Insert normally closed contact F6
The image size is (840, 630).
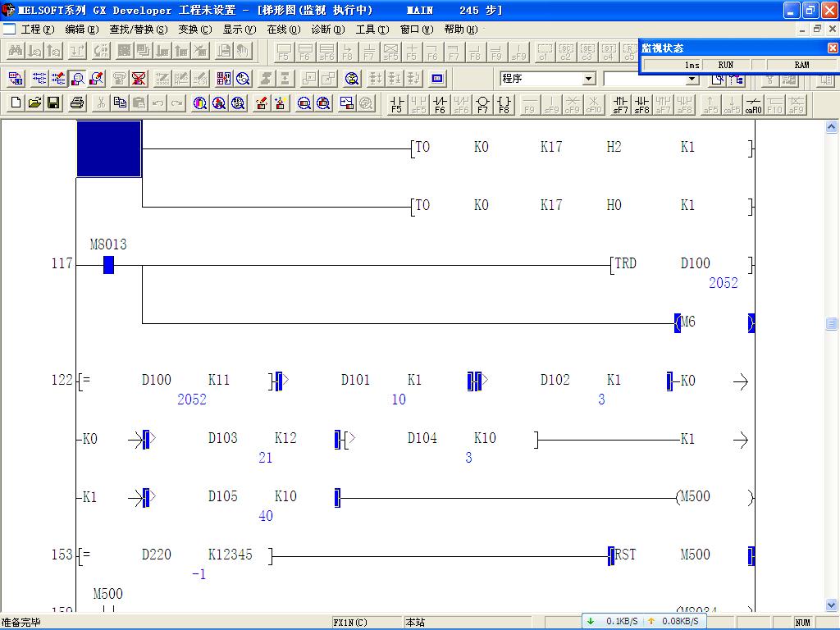[440, 105]
